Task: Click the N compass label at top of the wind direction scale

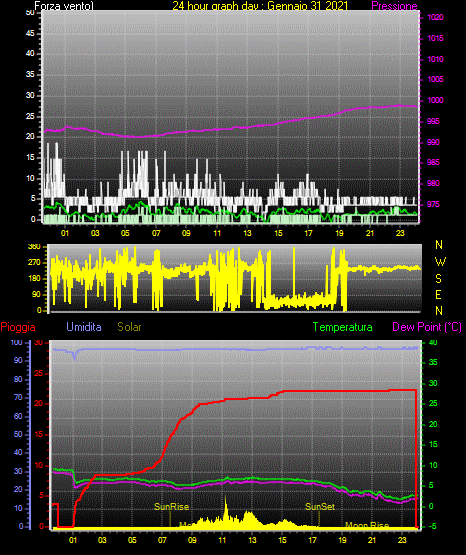Action: tap(439, 245)
